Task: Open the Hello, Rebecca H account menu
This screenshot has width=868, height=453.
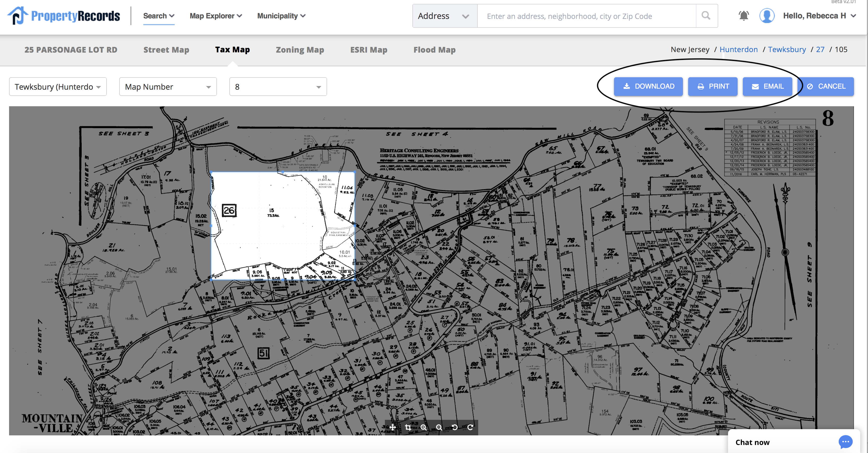Action: click(x=820, y=16)
